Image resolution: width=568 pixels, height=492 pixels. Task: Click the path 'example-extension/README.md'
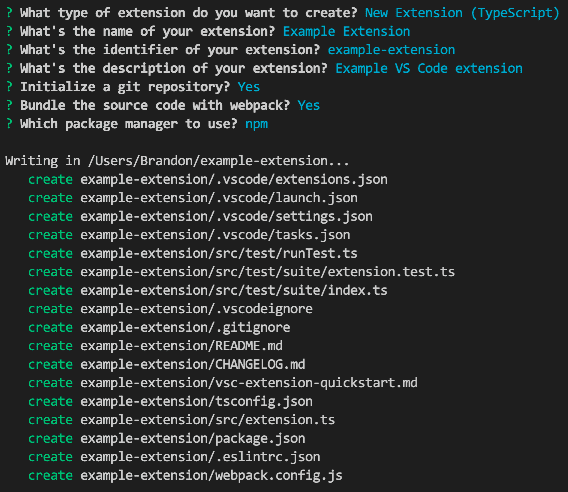pyautogui.click(x=181, y=346)
